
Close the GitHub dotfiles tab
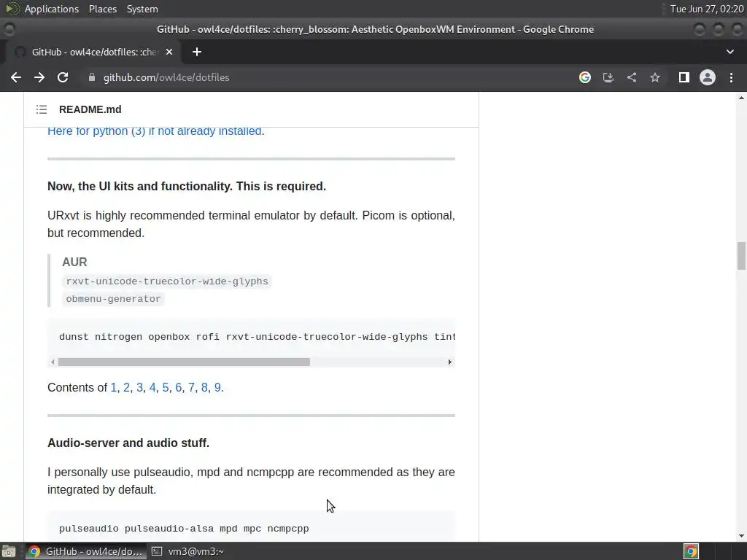click(169, 52)
